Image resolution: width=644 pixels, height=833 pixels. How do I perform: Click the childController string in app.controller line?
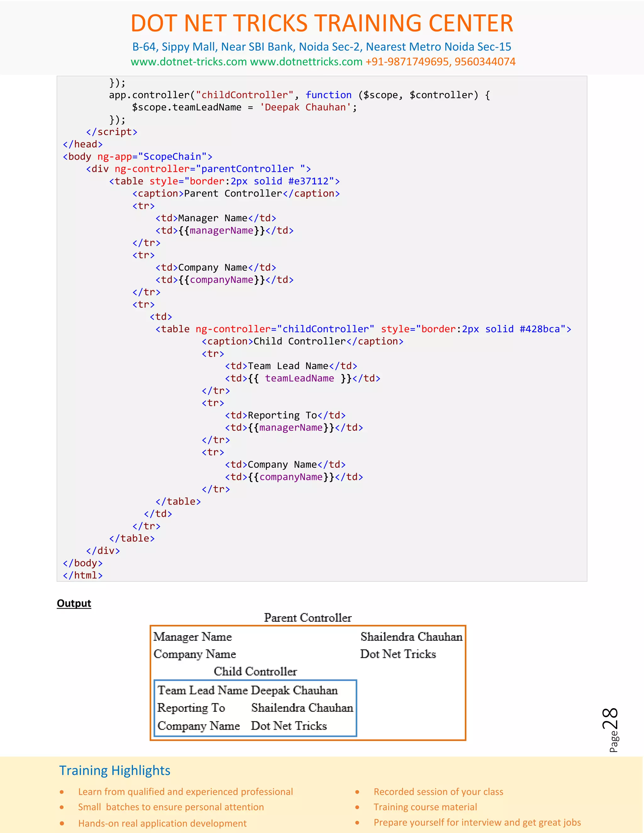[x=244, y=95]
